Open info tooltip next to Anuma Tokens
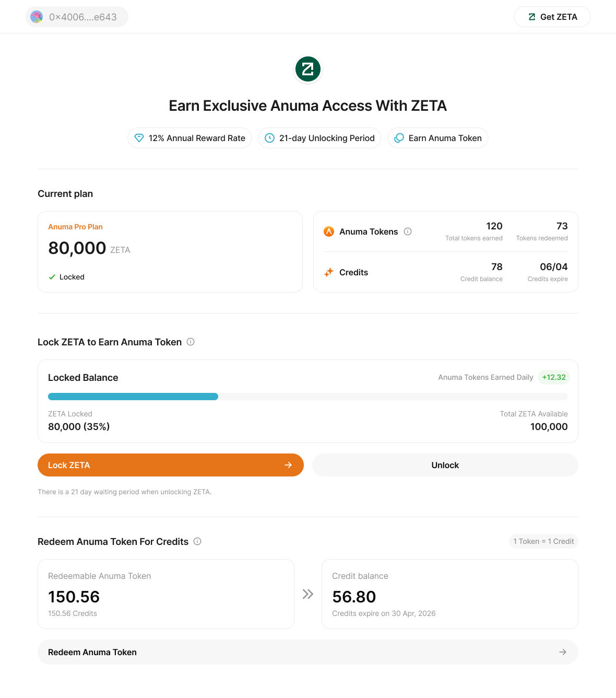The image size is (616, 698). (408, 231)
